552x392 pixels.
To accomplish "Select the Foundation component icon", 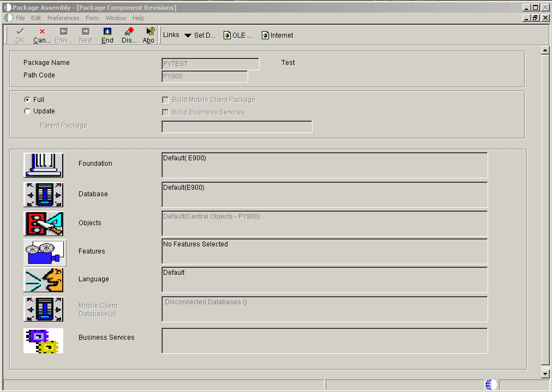I will pyautogui.click(x=44, y=165).
